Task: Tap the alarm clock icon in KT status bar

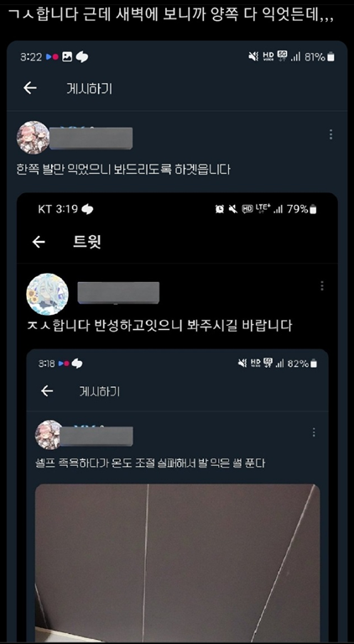Action: click(220, 209)
